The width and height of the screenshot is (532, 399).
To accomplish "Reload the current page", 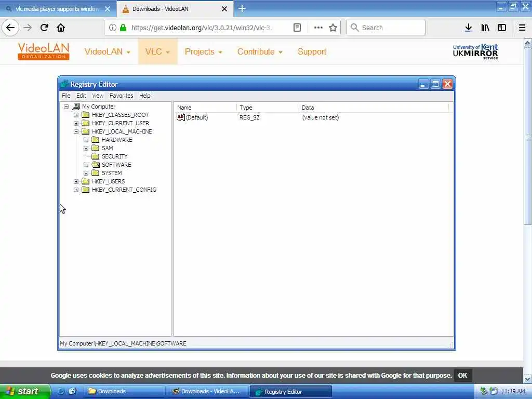I will click(x=44, y=28).
